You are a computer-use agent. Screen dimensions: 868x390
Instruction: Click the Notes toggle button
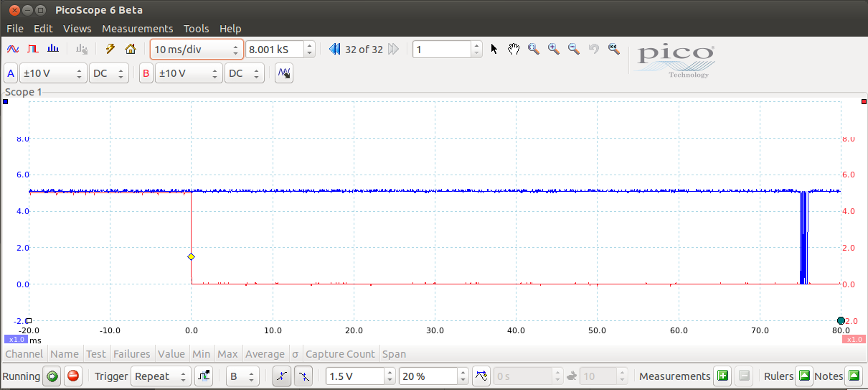854,376
